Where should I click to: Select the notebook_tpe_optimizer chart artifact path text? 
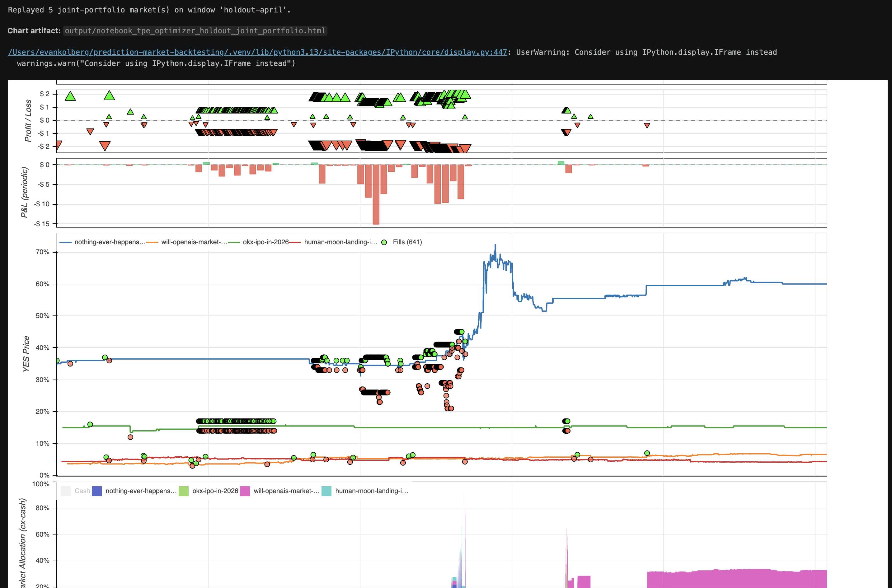pos(195,31)
